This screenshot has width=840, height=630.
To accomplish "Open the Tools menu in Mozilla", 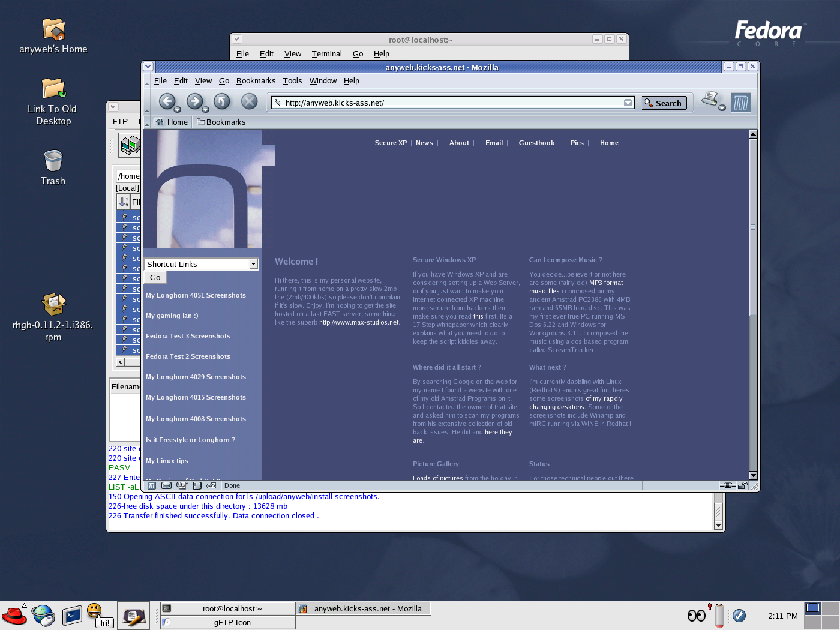I will (x=292, y=80).
